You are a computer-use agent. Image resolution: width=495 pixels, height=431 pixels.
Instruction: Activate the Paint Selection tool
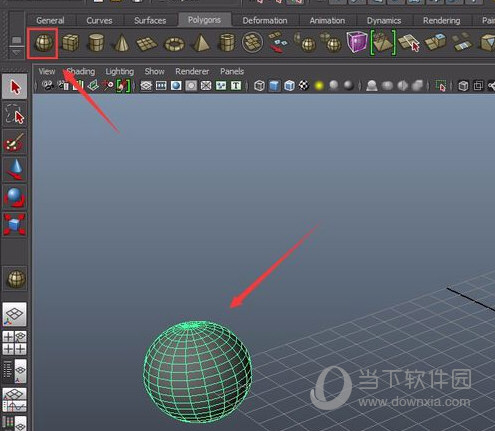(x=14, y=142)
